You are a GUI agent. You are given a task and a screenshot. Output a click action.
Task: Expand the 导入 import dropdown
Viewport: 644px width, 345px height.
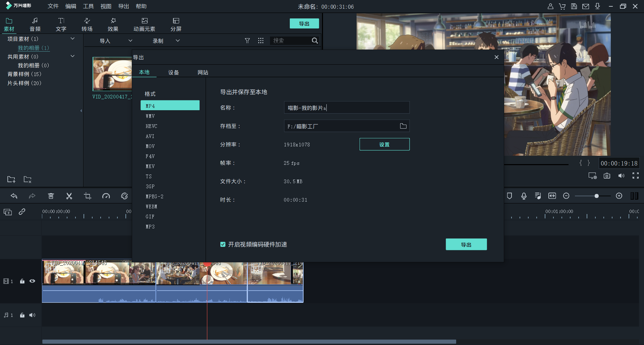[130, 41]
